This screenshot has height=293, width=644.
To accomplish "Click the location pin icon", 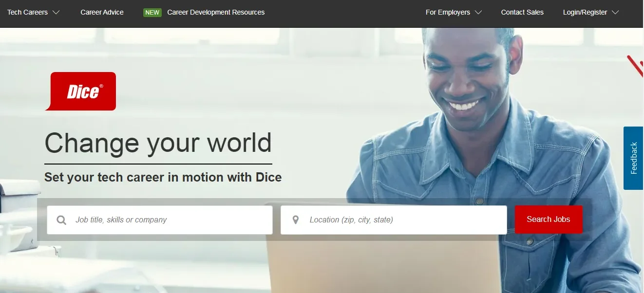I will pyautogui.click(x=295, y=220).
